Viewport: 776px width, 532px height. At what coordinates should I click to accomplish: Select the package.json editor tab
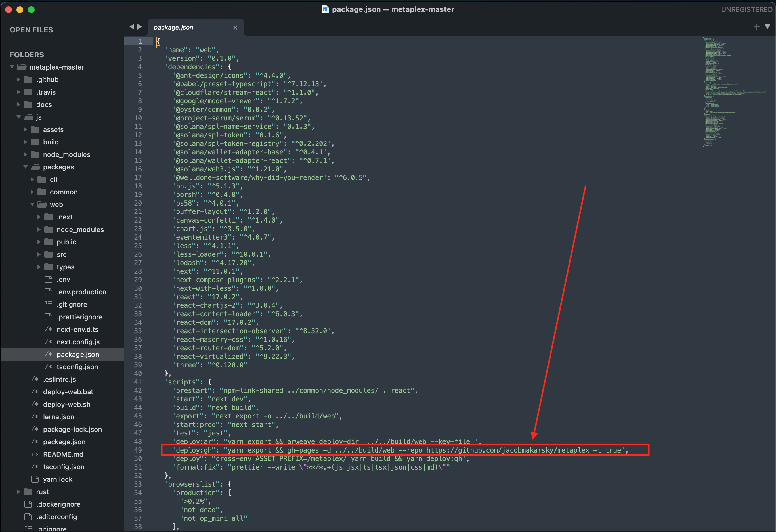pyautogui.click(x=173, y=27)
